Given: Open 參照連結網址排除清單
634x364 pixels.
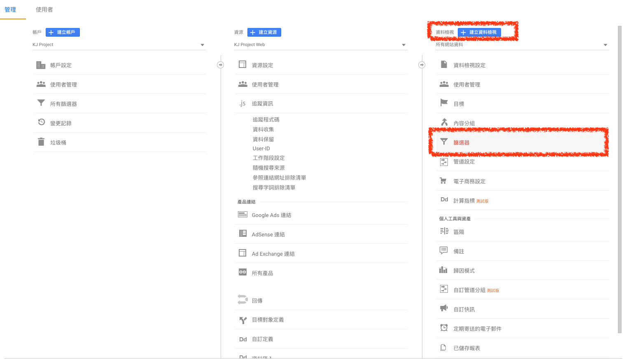Looking at the screenshot, I should [x=280, y=178].
